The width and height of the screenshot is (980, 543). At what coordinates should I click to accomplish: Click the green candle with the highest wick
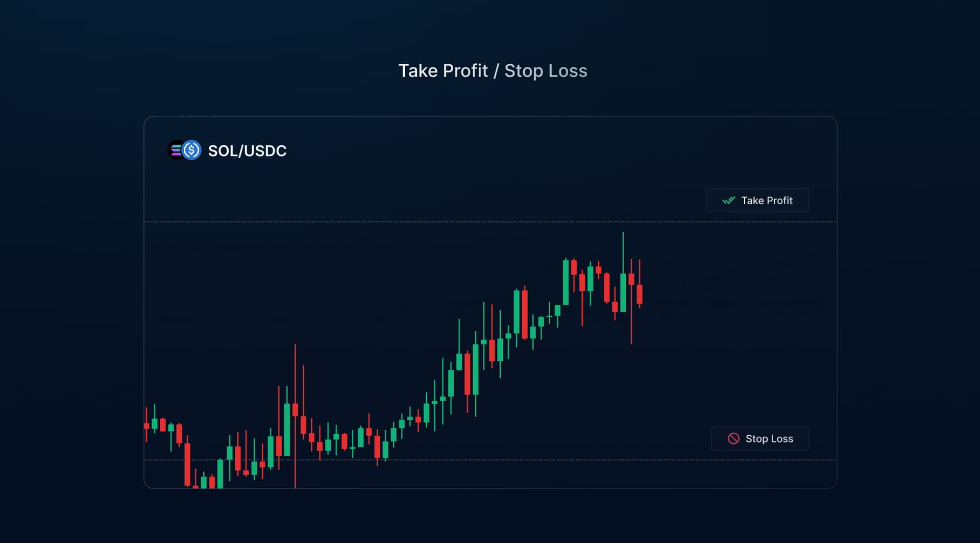point(623,292)
